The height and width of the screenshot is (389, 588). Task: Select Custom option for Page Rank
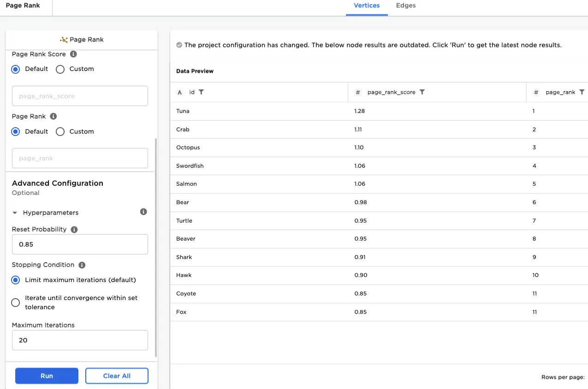(x=60, y=132)
